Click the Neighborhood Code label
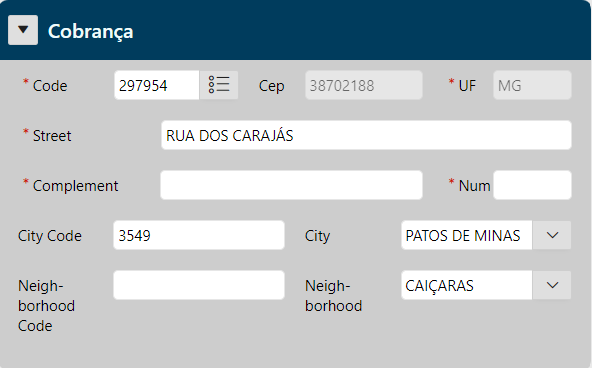This screenshot has height=368, width=592. pos(46,306)
